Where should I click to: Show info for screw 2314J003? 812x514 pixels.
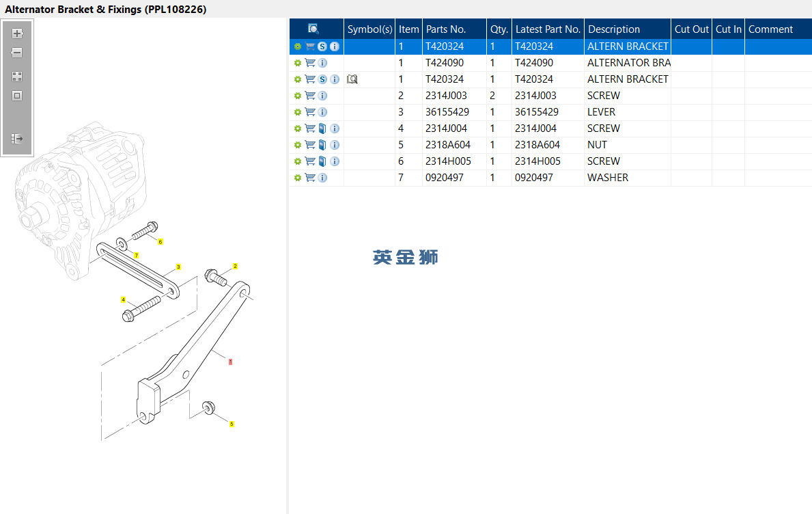coord(322,96)
